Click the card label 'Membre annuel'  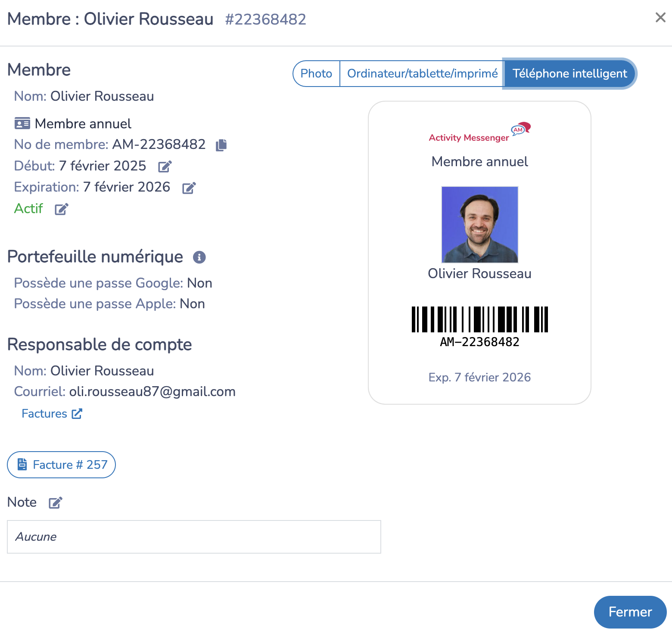click(x=480, y=162)
